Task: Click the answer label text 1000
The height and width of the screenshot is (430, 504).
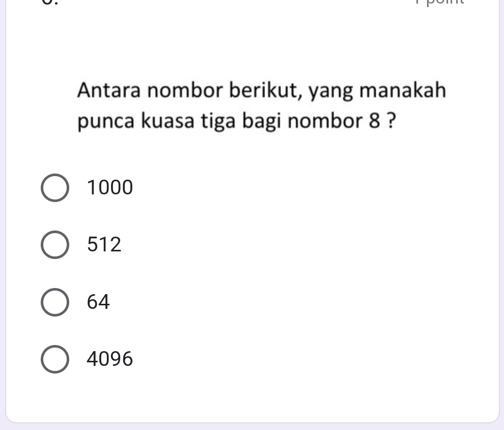Action: [x=110, y=188]
